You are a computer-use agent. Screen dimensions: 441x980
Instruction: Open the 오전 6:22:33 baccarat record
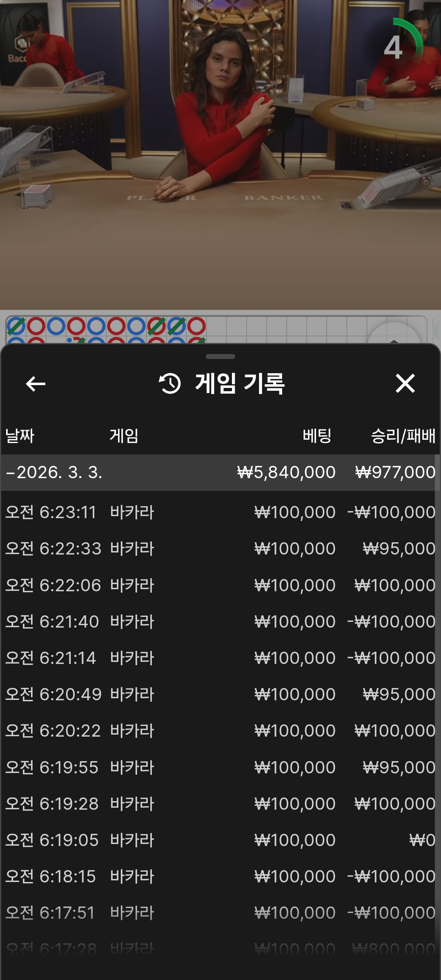(220, 549)
